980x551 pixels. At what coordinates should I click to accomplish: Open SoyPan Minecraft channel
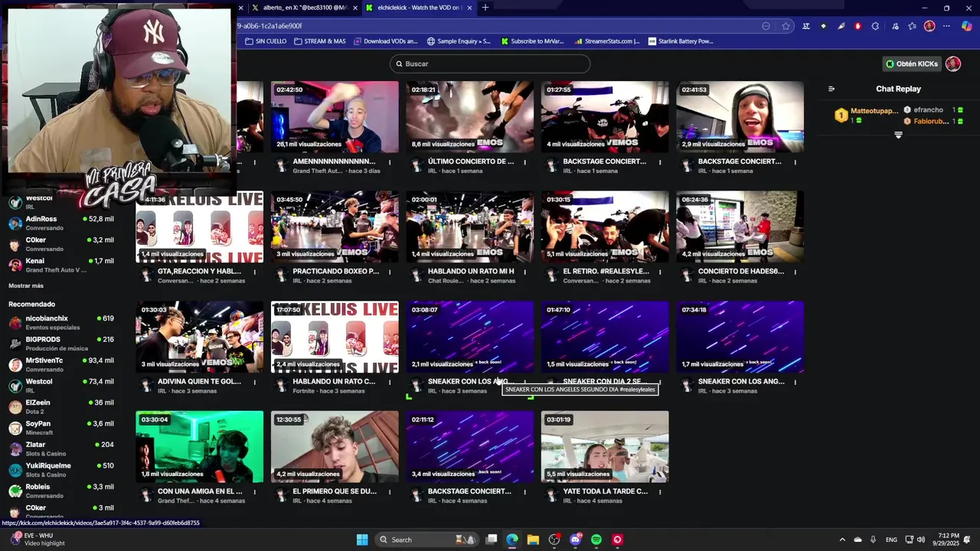click(61, 427)
